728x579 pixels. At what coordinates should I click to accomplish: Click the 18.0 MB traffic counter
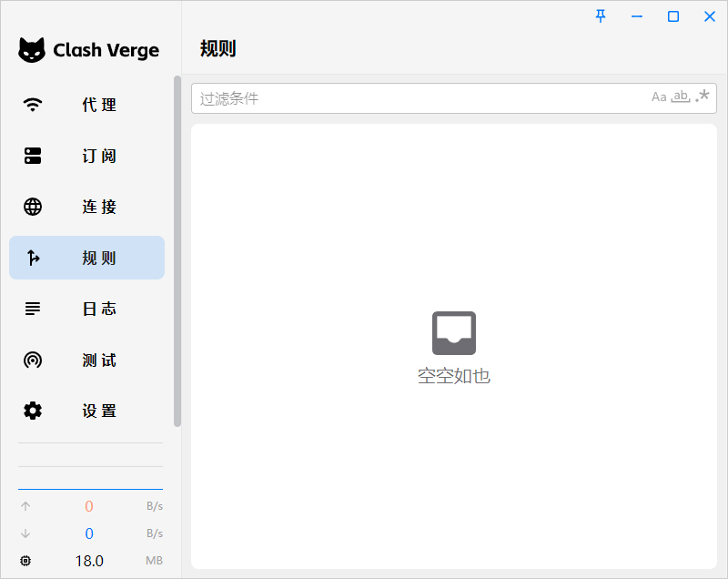pos(89,561)
